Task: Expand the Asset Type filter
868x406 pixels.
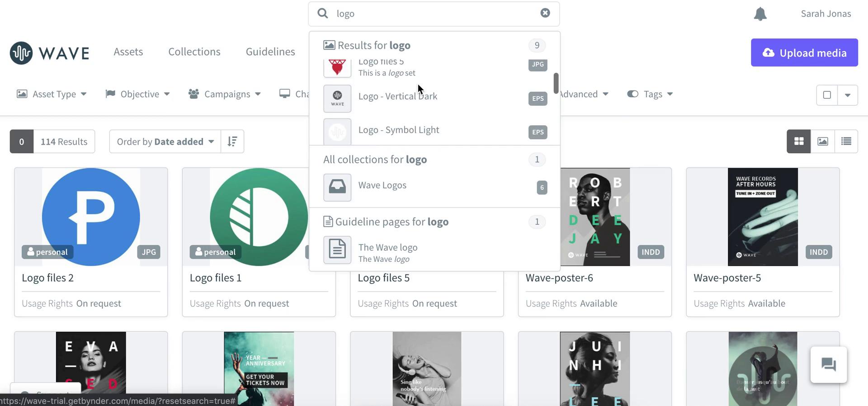Action: [52, 94]
